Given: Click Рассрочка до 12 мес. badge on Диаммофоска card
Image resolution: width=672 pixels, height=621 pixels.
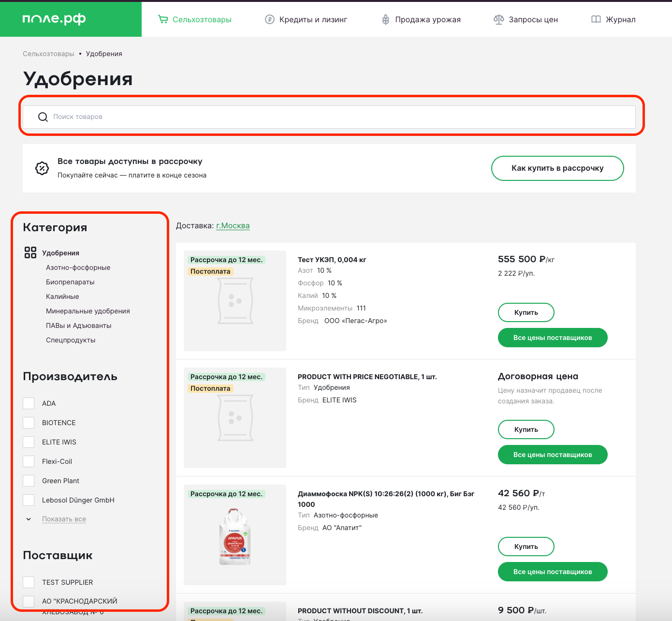Looking at the screenshot, I should [226, 494].
